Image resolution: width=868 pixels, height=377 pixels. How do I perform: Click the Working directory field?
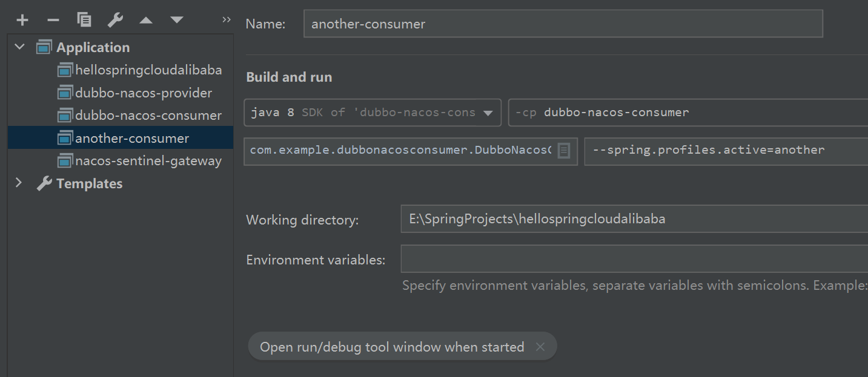(634, 219)
